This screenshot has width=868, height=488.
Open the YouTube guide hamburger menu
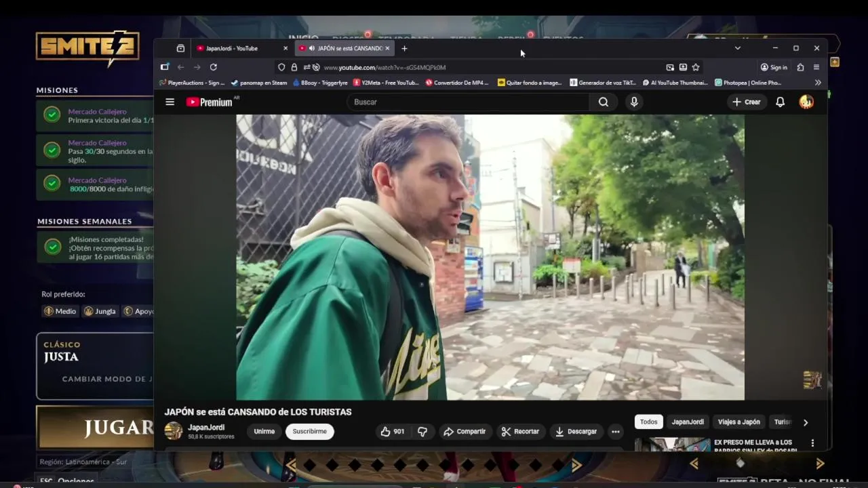[x=170, y=102]
